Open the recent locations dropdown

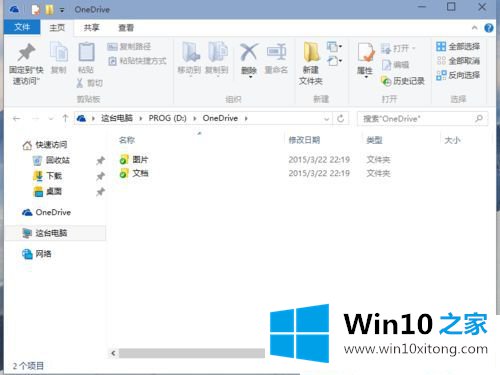tap(51, 119)
